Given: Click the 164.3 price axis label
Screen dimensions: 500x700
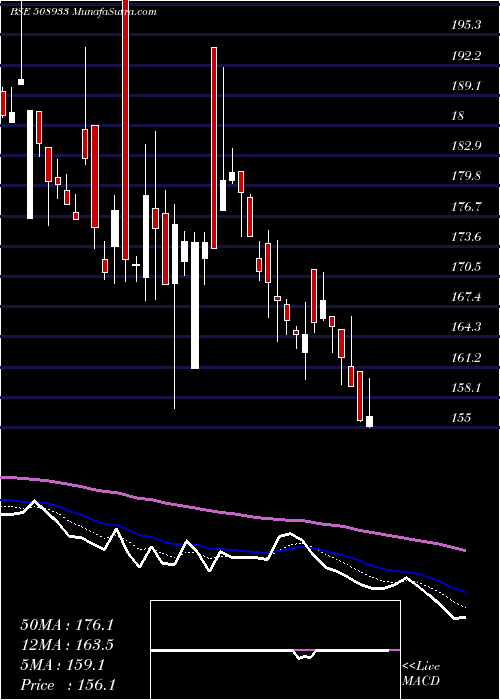Looking at the screenshot, I should 466,327.
